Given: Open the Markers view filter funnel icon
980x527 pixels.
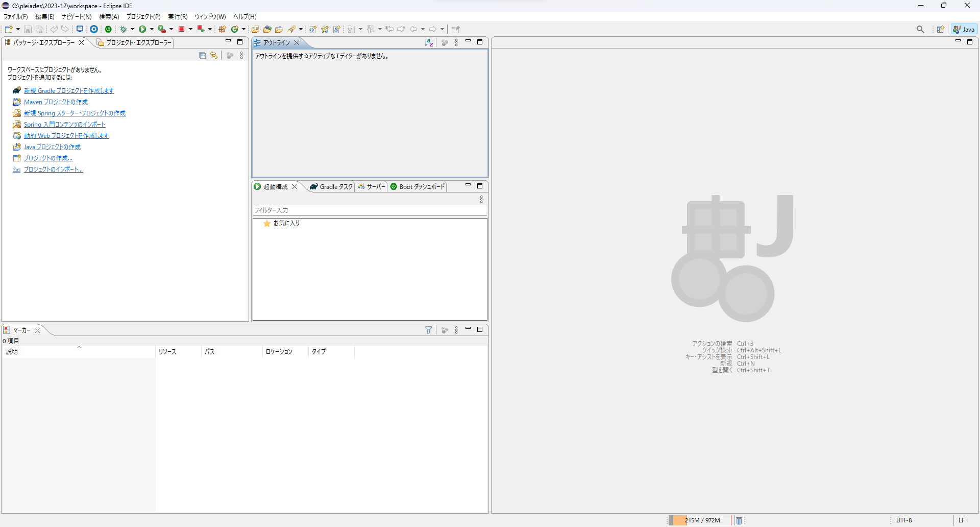Looking at the screenshot, I should pos(429,330).
